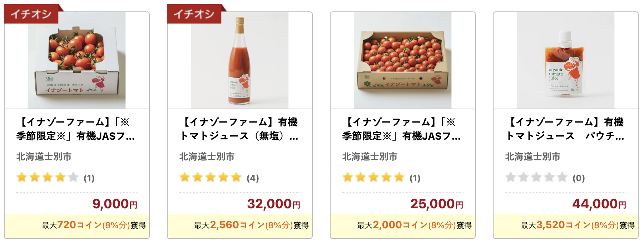Click the 44,000円 price
Viewport: 644px width, 245px height.
(599, 204)
